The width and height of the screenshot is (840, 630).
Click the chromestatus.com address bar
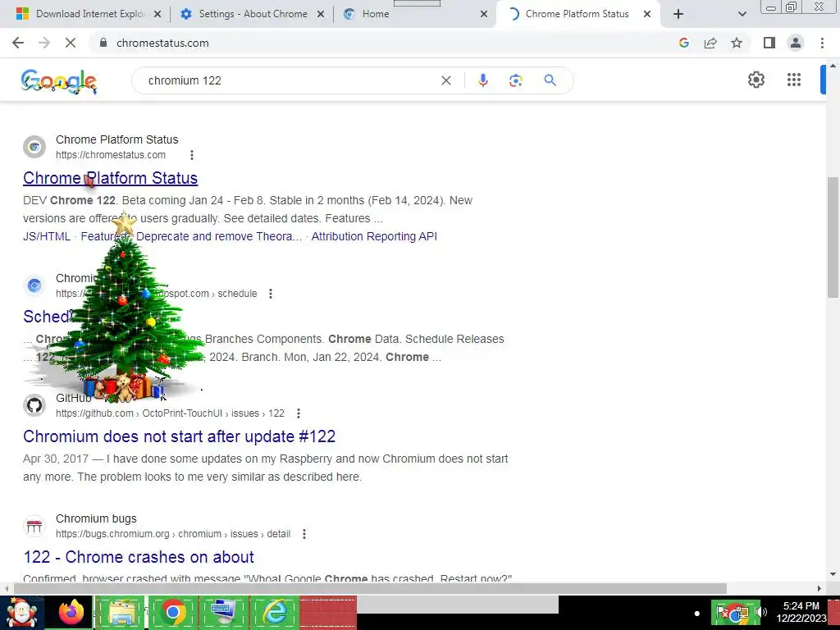pyautogui.click(x=386, y=43)
